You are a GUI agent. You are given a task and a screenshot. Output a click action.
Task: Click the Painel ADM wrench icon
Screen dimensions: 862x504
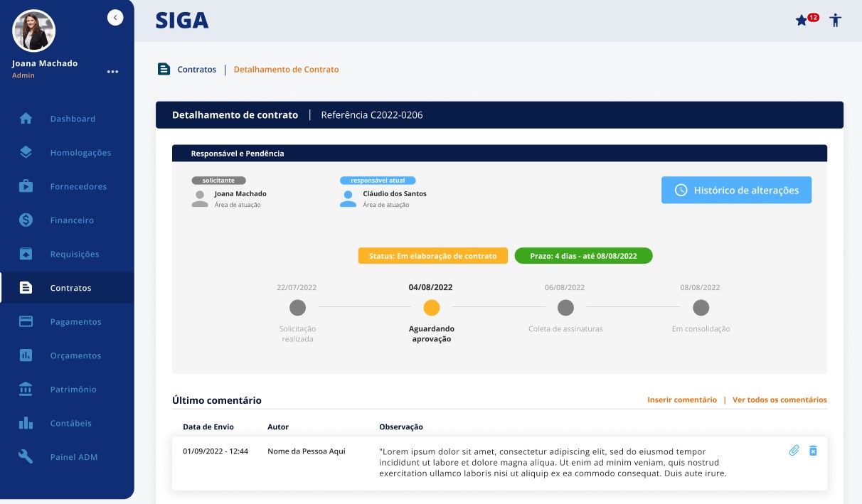(26, 457)
